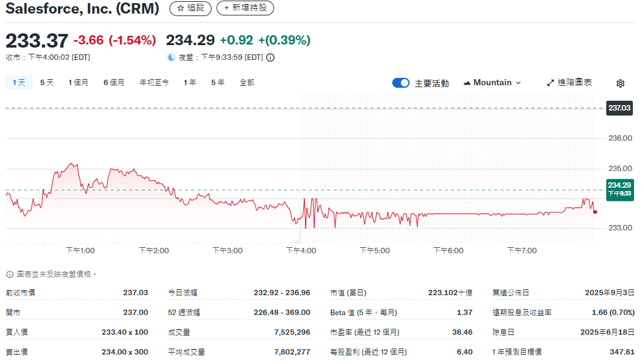This screenshot has height=364, width=644.
Task: Click the 233.00 price axis label
Action: [620, 228]
